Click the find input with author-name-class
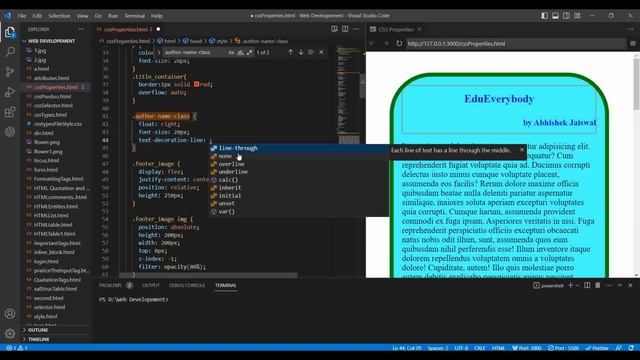 (x=195, y=52)
